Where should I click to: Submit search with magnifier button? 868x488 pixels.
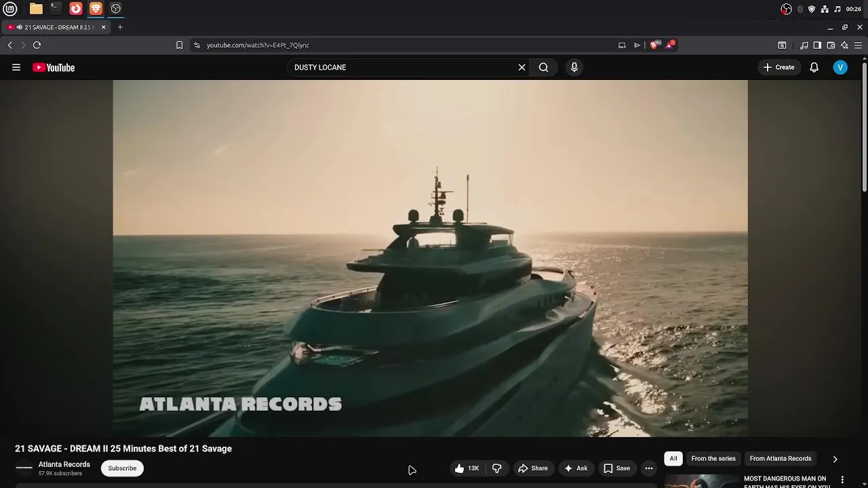click(543, 67)
